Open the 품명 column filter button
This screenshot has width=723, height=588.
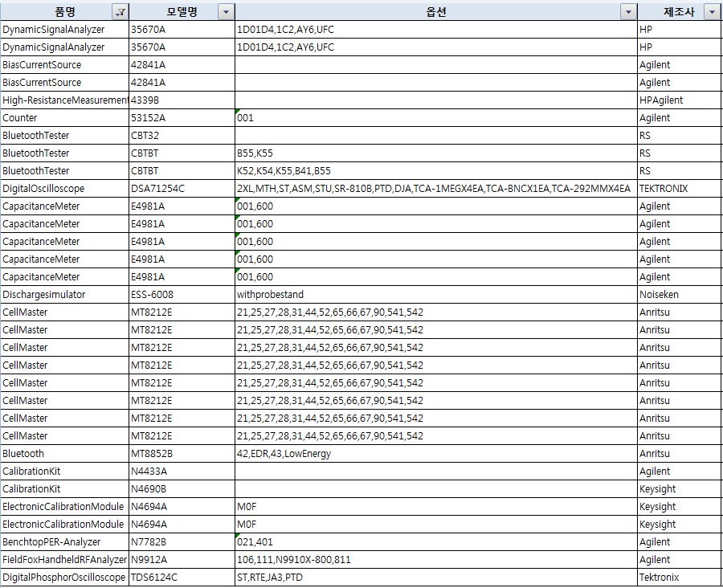coord(120,12)
